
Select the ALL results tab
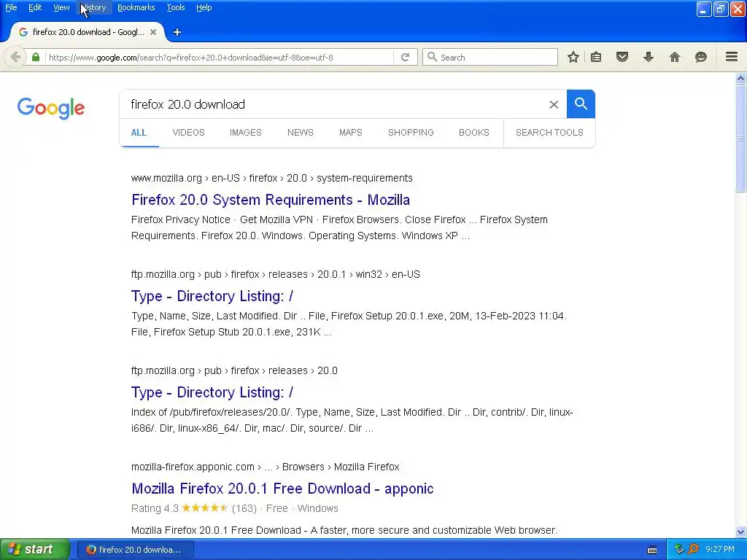point(139,133)
